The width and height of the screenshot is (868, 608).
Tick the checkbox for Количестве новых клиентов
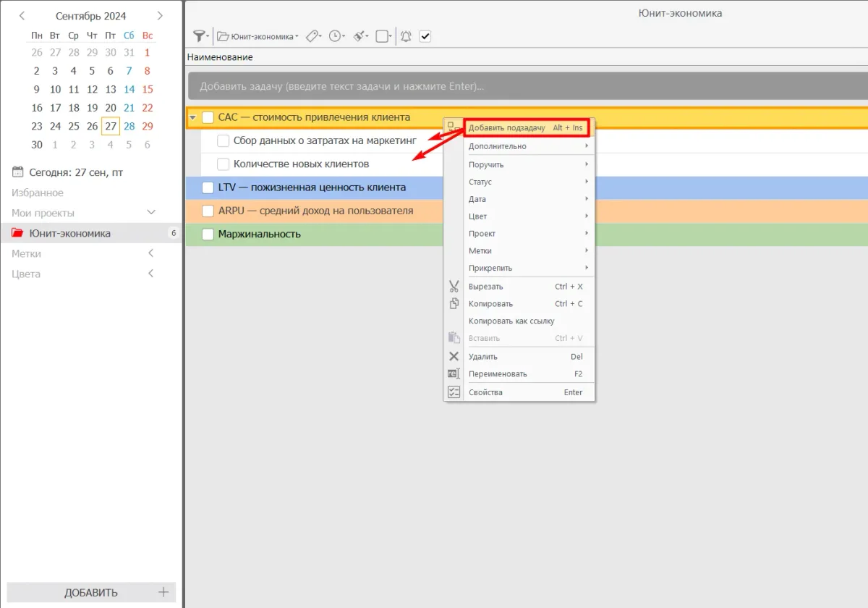(224, 164)
